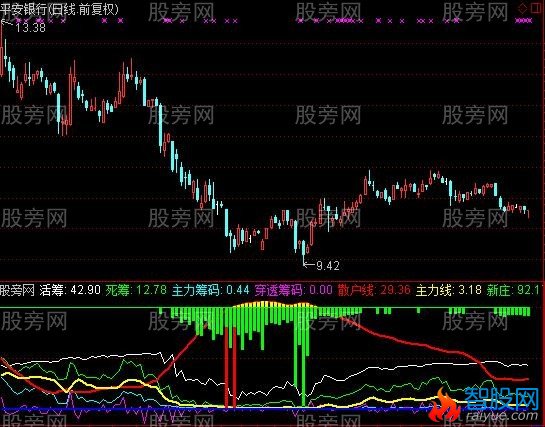Click the red diamond icon at chart corner
Viewport: 545px width, 427px height.
[x=523, y=8]
